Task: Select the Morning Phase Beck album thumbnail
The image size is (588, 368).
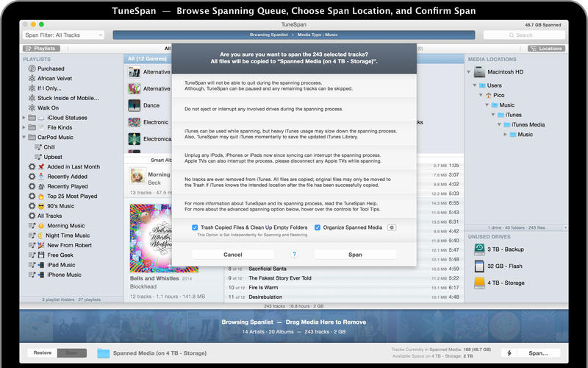Action: point(137,176)
